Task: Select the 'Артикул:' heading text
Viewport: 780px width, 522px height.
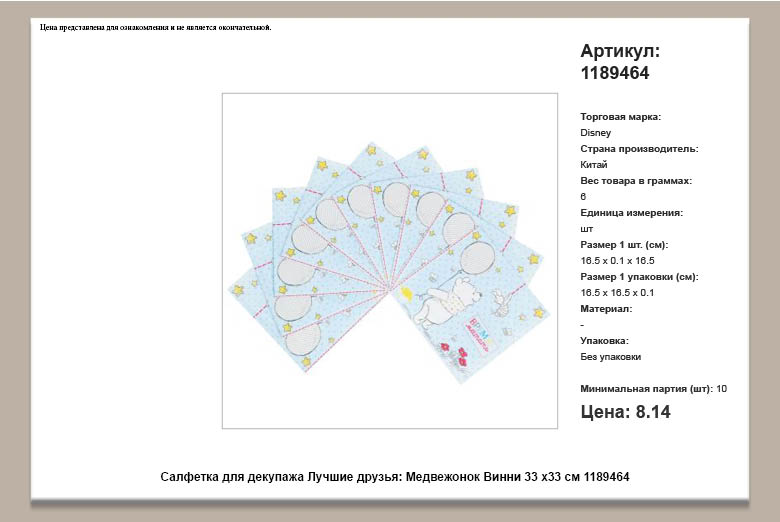Action: (620, 51)
